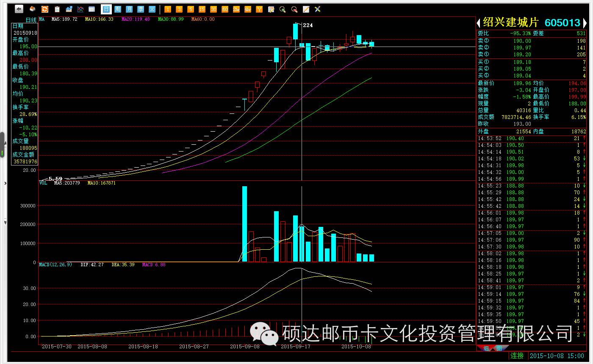
Task: Click the back arrow toolbar icon
Action: point(19,9)
